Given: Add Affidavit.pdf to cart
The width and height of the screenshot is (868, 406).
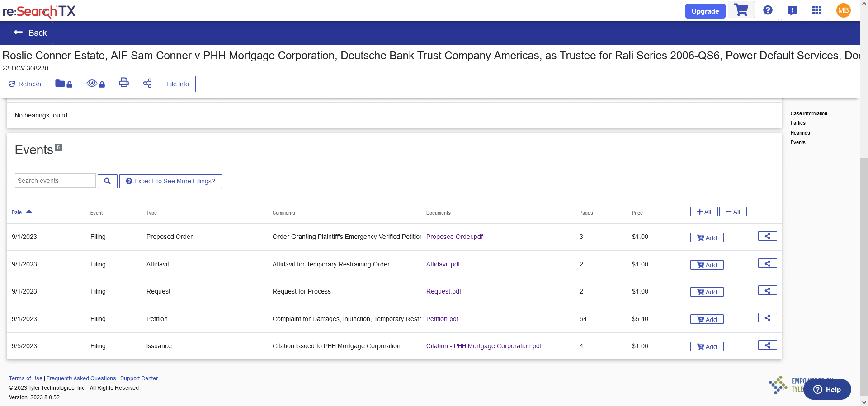Looking at the screenshot, I should point(707,265).
